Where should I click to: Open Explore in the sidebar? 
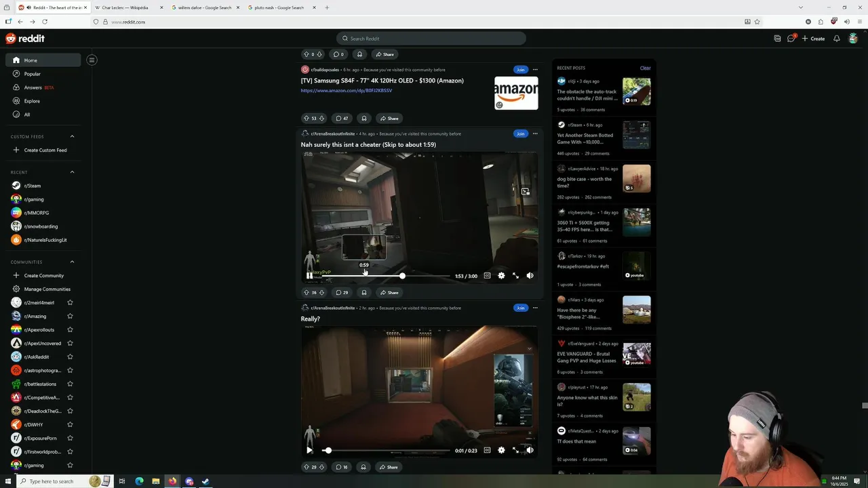[x=43, y=101]
